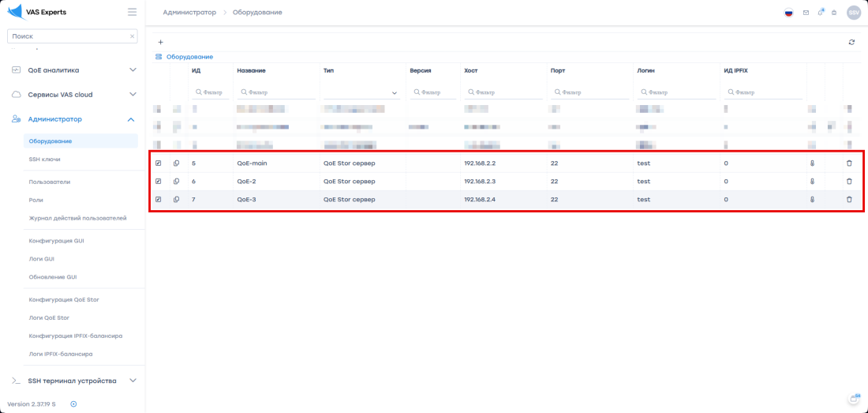The height and width of the screenshot is (413, 868).
Task: Open the notifications bell icon
Action: (x=821, y=13)
